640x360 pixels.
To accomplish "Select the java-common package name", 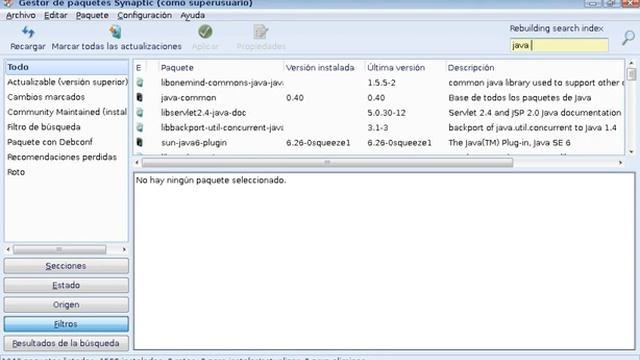I will tap(189, 98).
